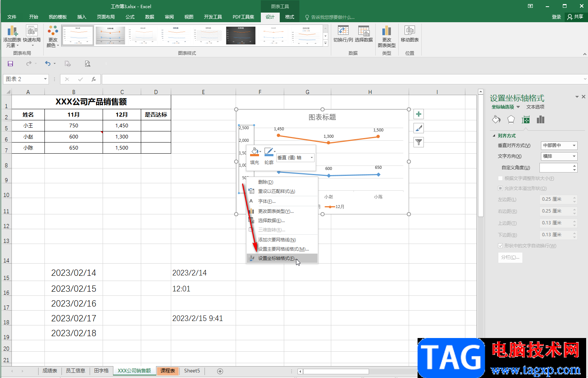Click the Share icon button
This screenshot has height=378, width=588.
tap(575, 17)
